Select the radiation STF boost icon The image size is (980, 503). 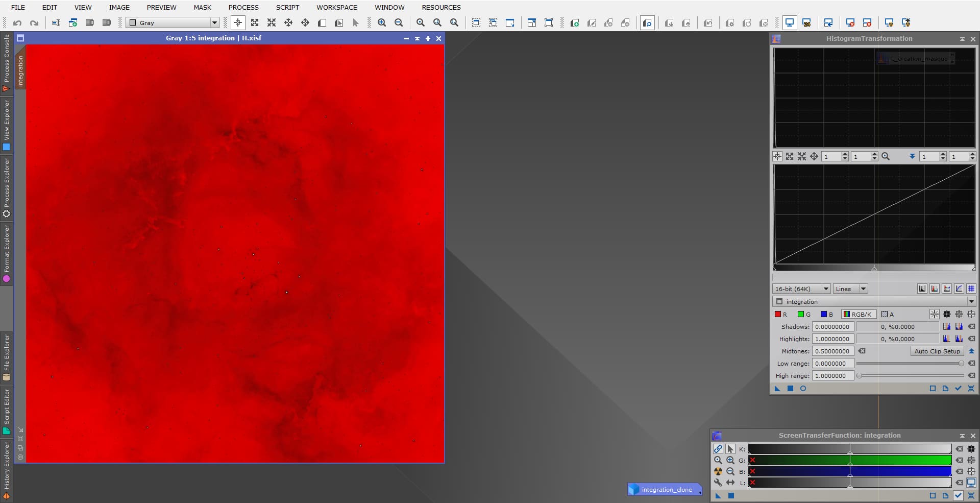pos(718,471)
